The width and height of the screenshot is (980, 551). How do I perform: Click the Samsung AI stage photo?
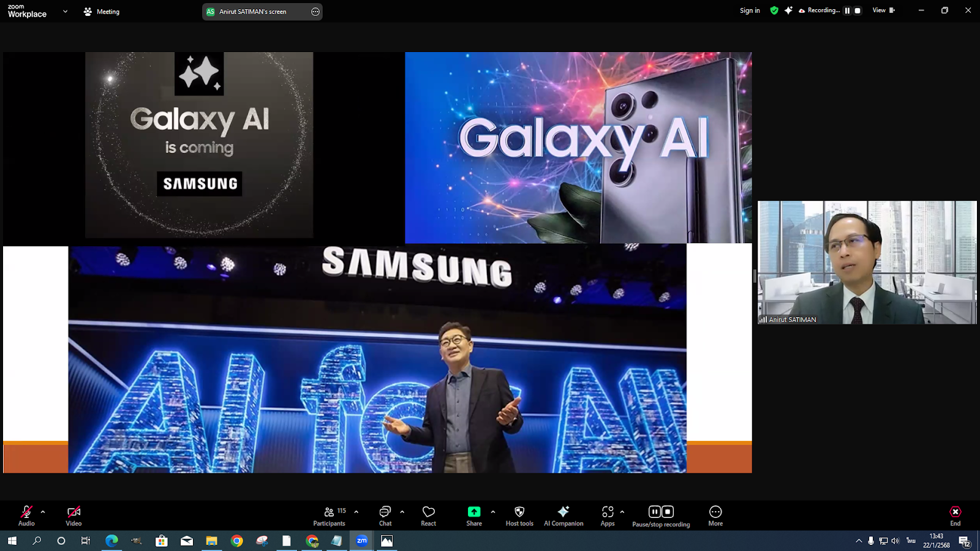pyautogui.click(x=377, y=359)
